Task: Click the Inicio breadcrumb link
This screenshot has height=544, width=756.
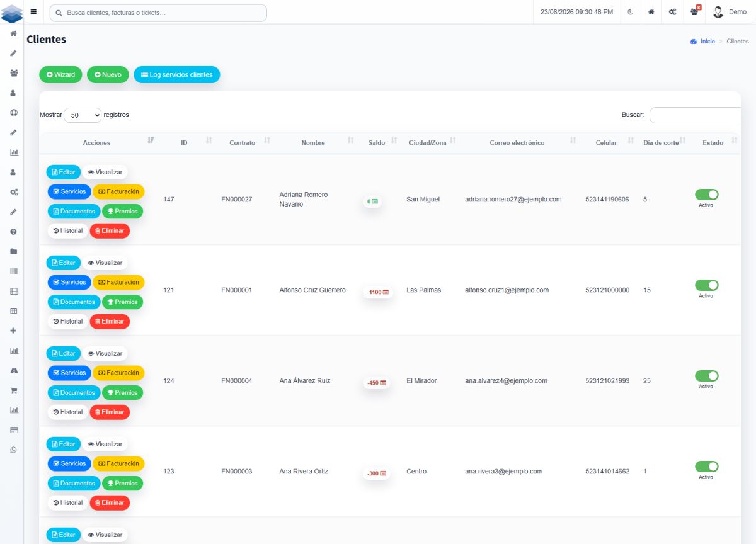Action: coord(707,42)
